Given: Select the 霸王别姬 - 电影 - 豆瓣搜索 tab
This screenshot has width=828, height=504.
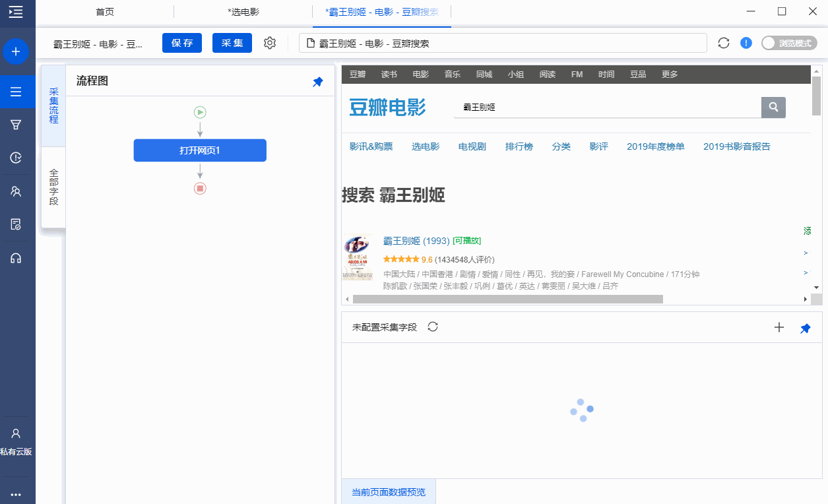Looking at the screenshot, I should (382, 12).
